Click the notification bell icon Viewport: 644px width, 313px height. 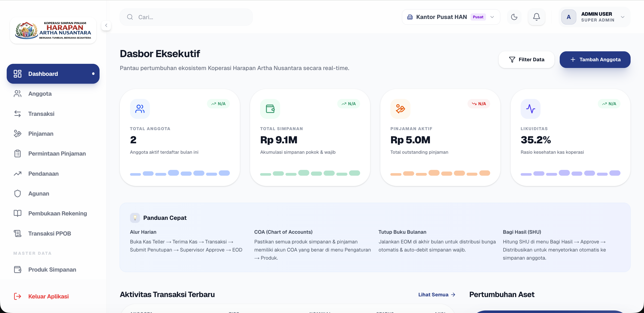tap(536, 17)
